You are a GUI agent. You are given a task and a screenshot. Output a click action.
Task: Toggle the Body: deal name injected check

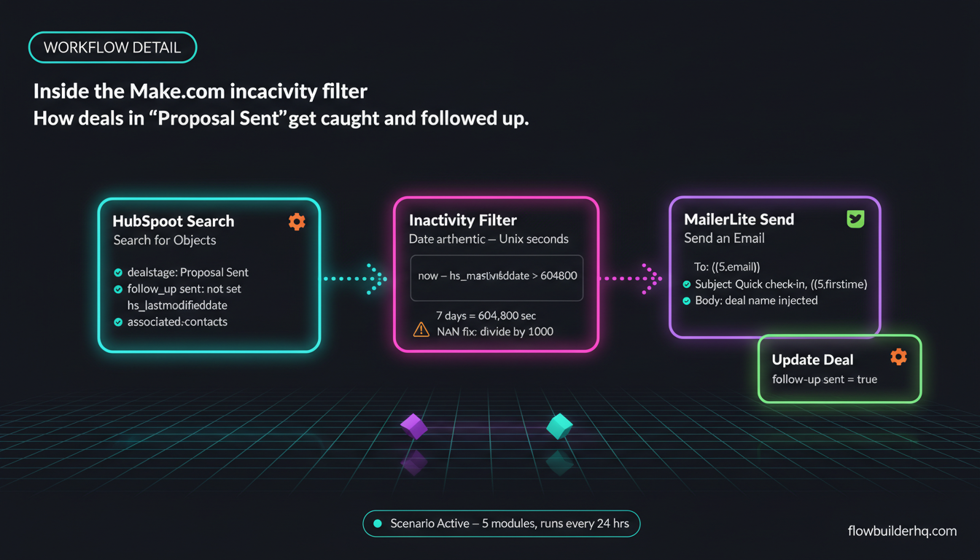click(686, 300)
